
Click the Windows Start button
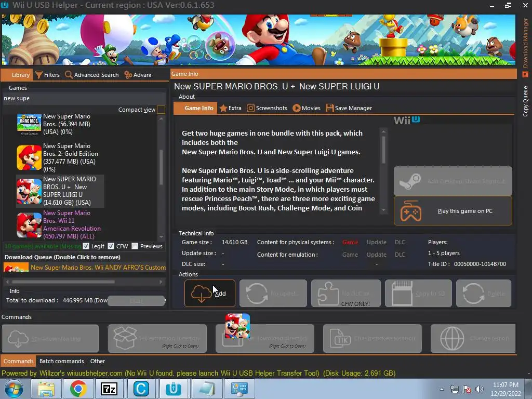point(13,389)
